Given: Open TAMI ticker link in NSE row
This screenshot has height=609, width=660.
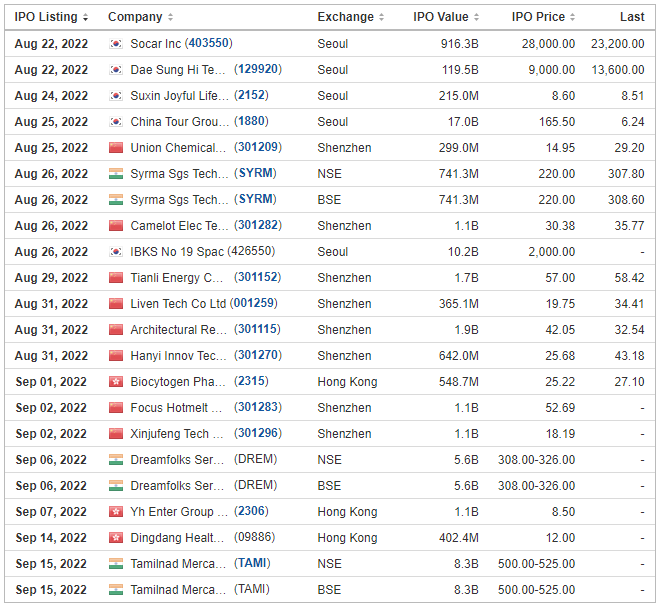Looking at the screenshot, I should [252, 563].
